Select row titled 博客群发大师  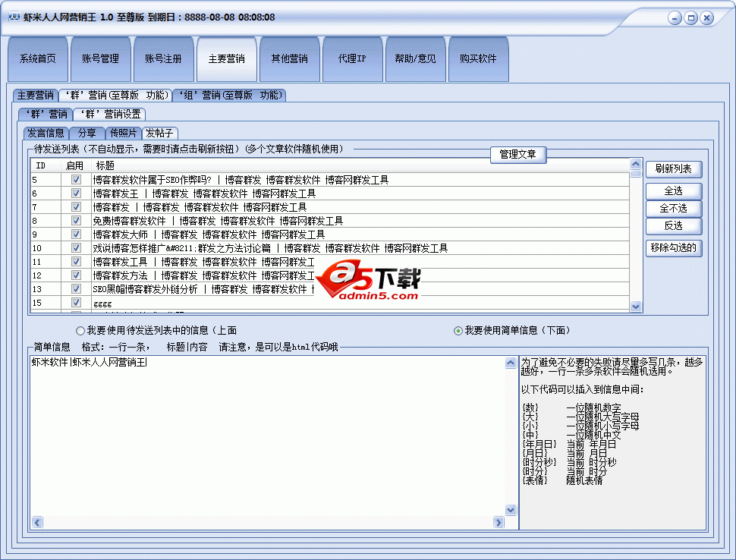tap(330, 234)
